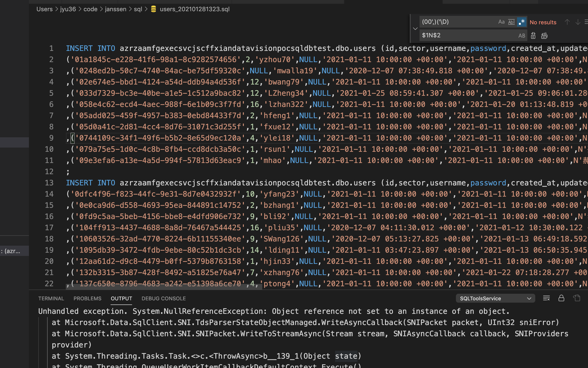Click users_202101281323.sql breadcrumb file
This screenshot has height=368, width=588.
(x=195, y=9)
